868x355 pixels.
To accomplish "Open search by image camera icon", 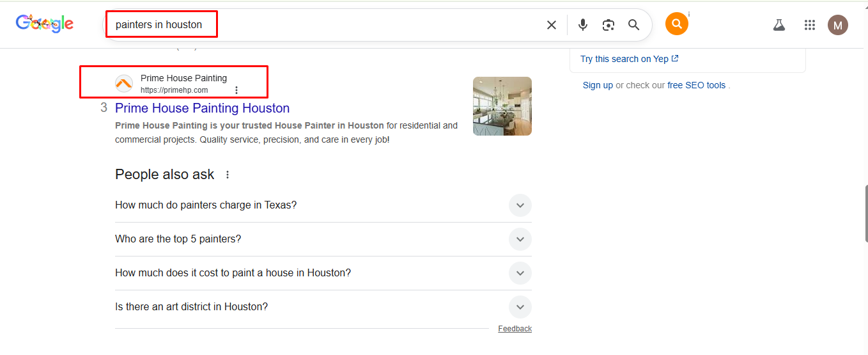I will point(608,25).
